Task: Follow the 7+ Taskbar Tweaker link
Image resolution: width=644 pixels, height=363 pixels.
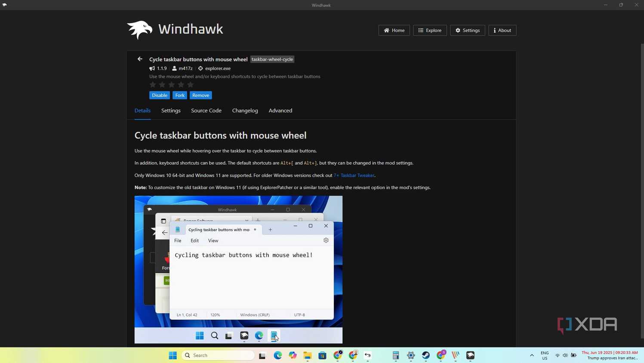Action: pos(354,175)
